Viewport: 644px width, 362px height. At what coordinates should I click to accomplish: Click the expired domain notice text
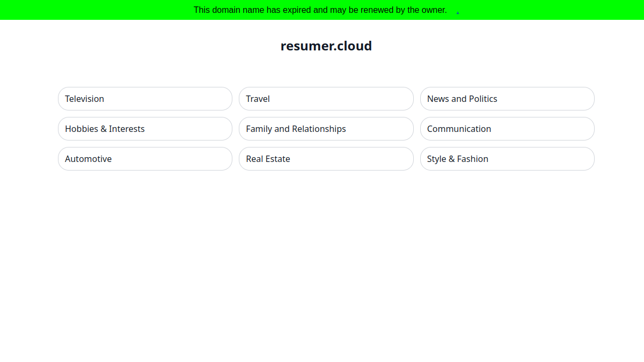[x=320, y=10]
